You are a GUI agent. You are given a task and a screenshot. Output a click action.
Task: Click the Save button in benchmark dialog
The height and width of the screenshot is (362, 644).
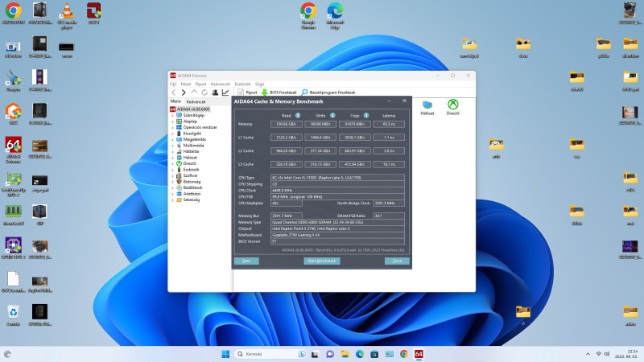246,261
